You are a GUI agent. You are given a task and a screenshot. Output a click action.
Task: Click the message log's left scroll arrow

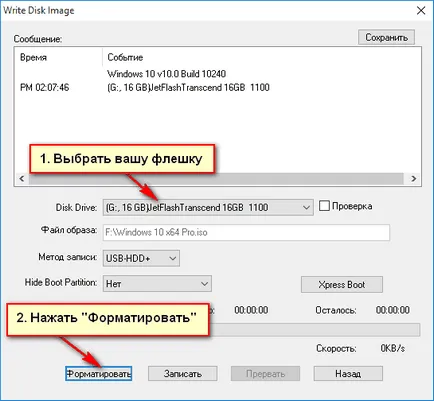coord(22,179)
